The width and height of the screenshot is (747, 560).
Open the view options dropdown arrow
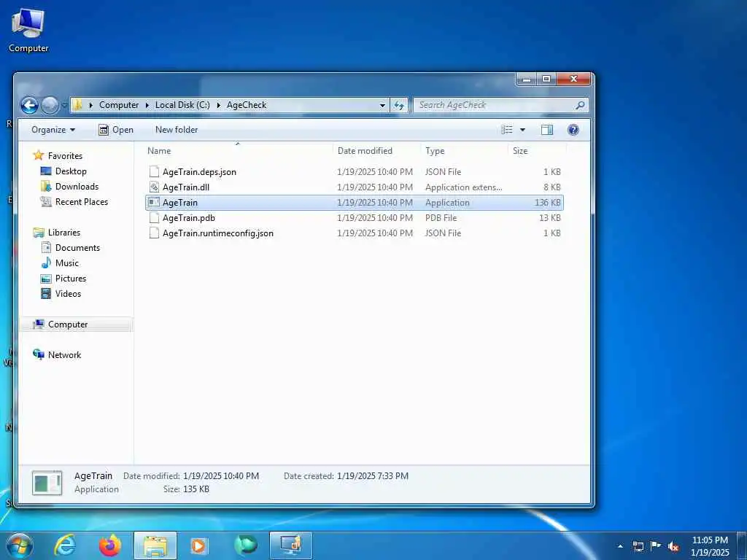pyautogui.click(x=522, y=130)
